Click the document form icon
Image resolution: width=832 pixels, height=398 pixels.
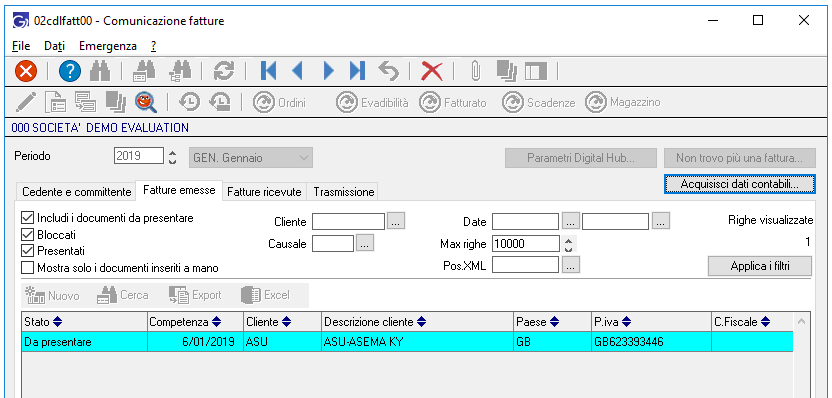(x=55, y=102)
